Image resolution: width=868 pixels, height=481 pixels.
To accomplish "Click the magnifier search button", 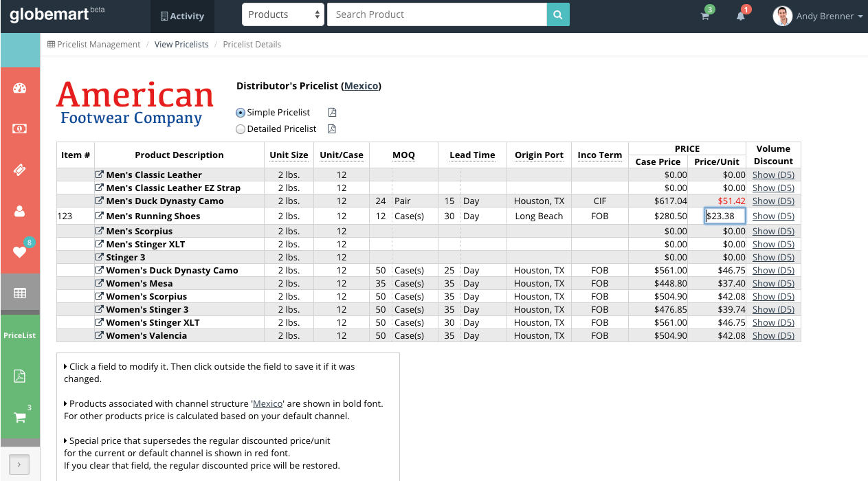I will click(558, 14).
